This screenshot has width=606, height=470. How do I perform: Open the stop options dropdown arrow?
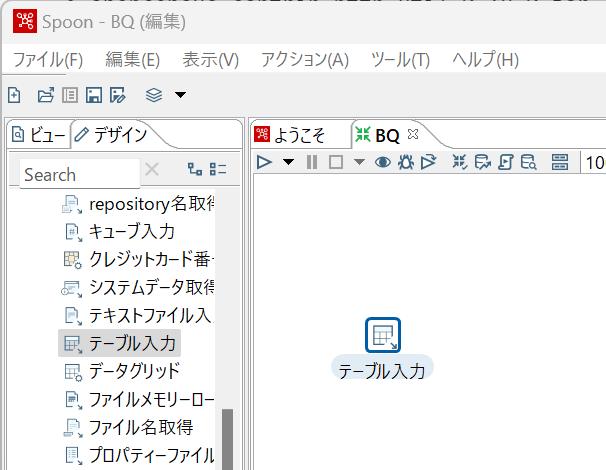(x=359, y=162)
